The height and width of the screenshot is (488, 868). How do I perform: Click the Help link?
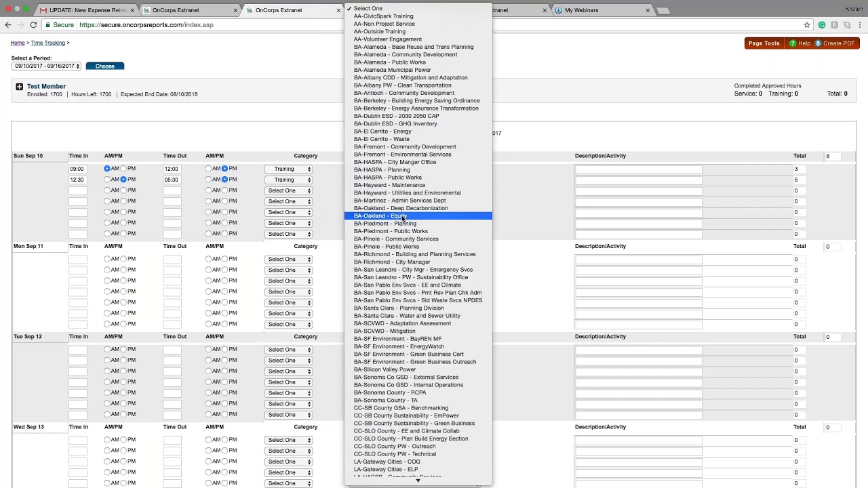pos(804,43)
